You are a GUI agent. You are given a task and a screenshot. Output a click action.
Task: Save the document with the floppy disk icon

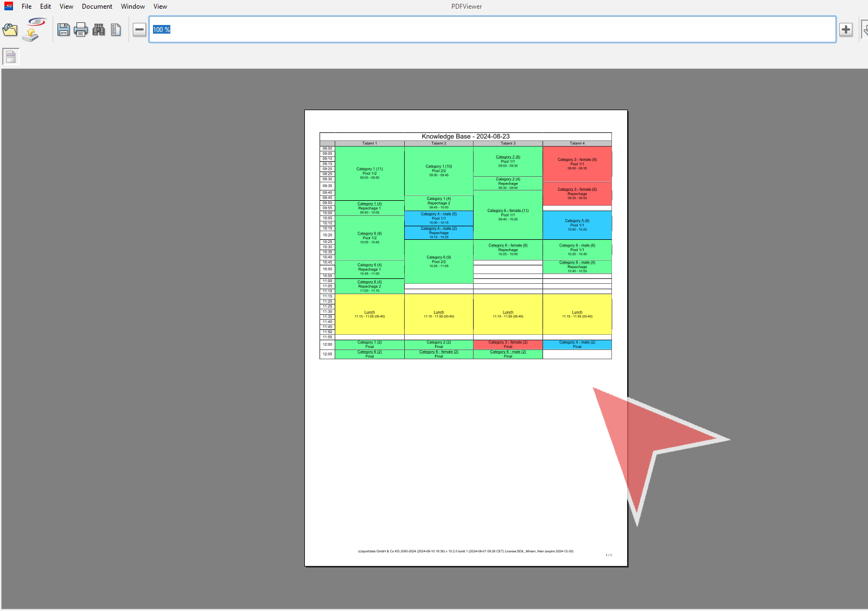point(63,30)
